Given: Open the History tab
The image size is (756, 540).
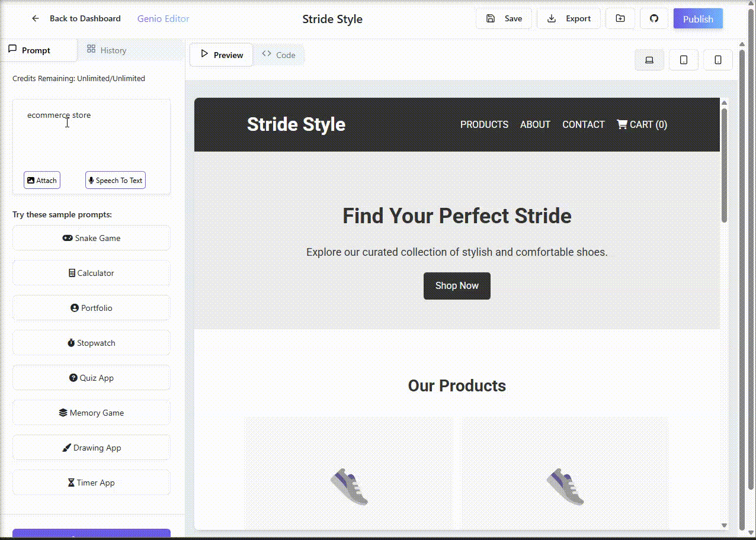Looking at the screenshot, I should point(107,50).
